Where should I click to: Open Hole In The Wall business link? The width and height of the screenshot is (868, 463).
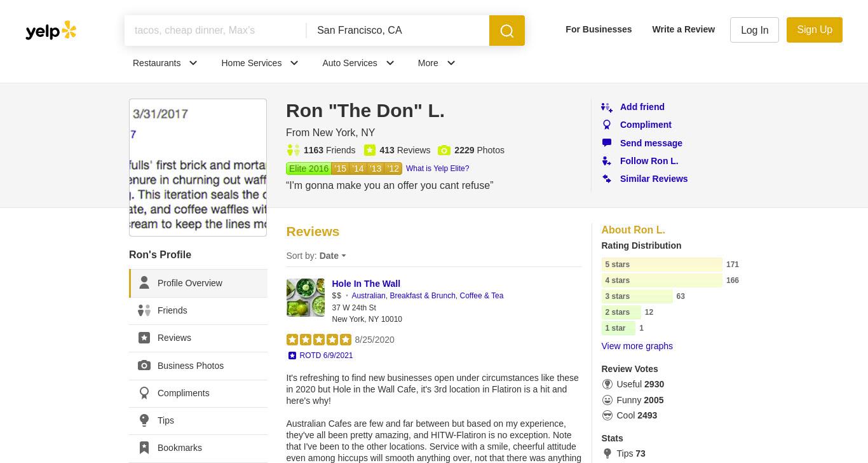pyautogui.click(x=366, y=284)
